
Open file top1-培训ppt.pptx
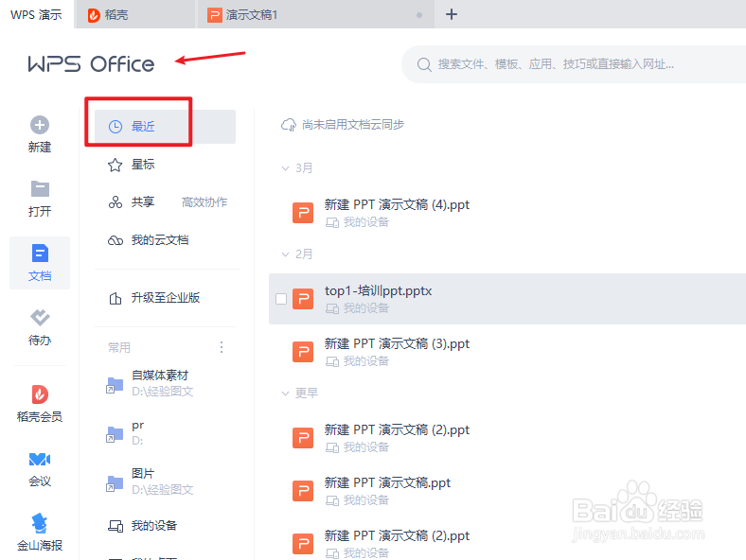(379, 291)
